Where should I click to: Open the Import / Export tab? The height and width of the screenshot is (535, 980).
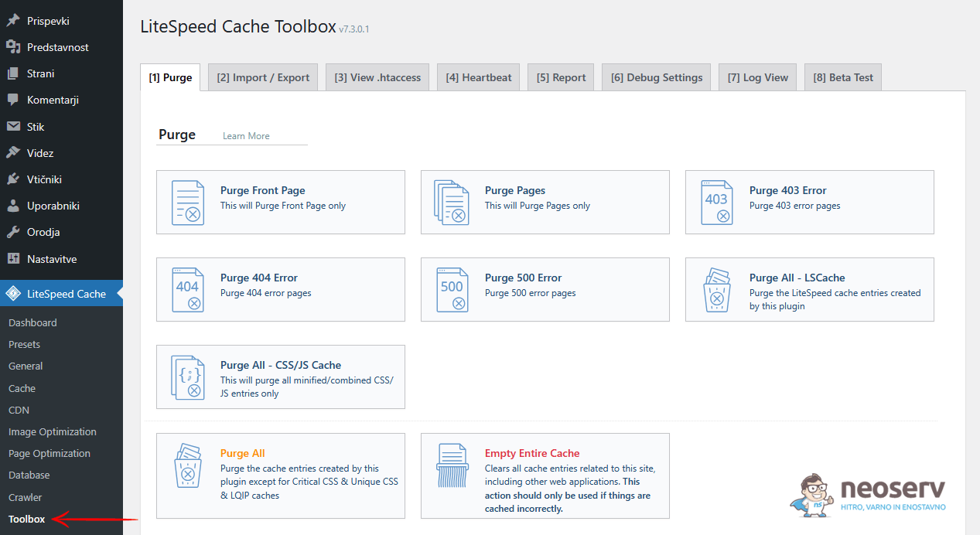263,77
